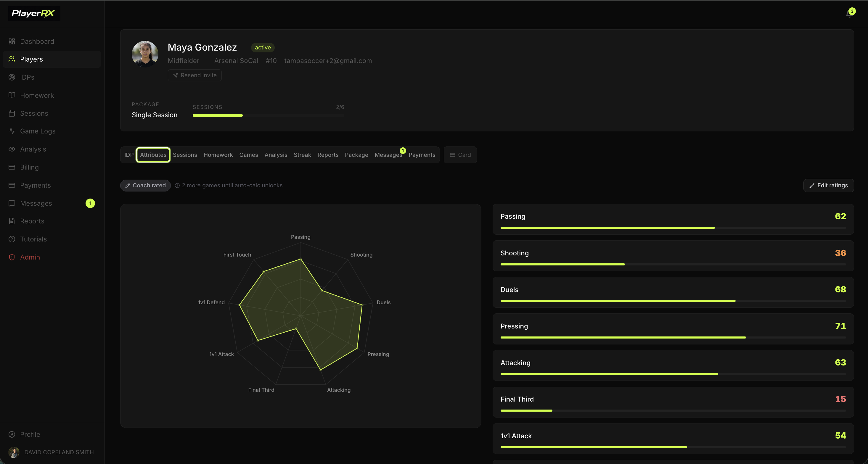Click the Sessions calendar icon
The image size is (868, 464).
(x=12, y=113)
